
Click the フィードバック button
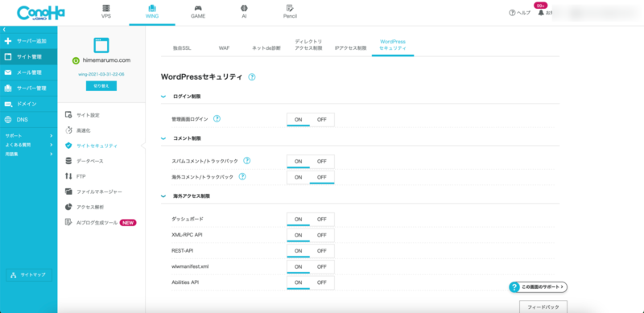(543, 307)
